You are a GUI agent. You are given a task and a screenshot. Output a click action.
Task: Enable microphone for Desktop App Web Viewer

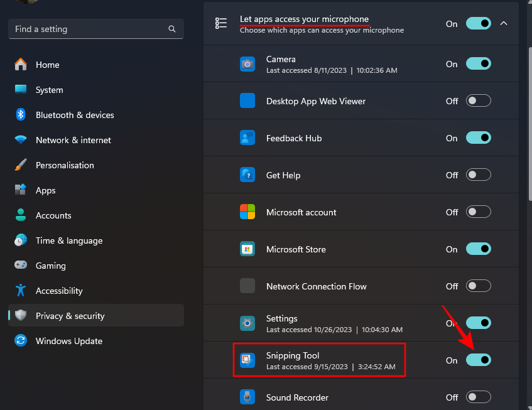tap(479, 100)
